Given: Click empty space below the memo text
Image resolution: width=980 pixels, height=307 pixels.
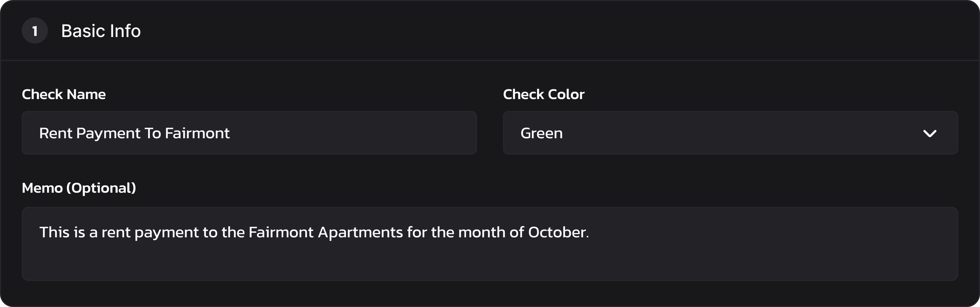Looking at the screenshot, I should tap(490, 262).
